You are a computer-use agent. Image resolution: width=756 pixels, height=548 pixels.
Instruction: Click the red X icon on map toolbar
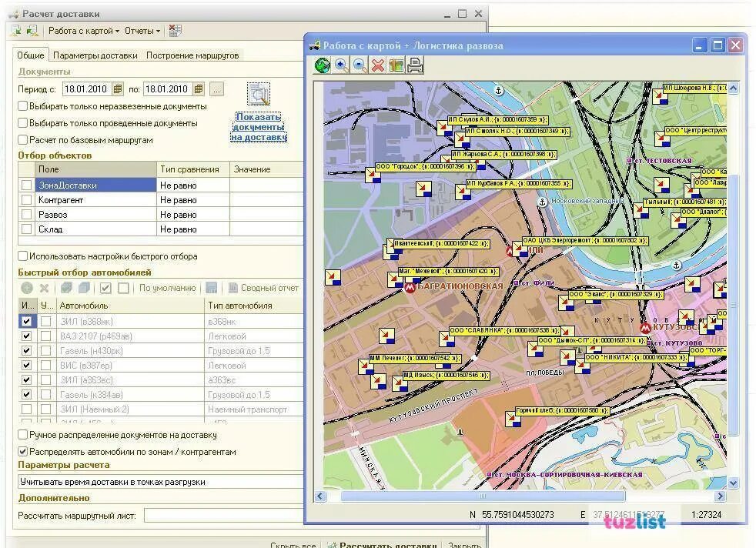(x=378, y=65)
